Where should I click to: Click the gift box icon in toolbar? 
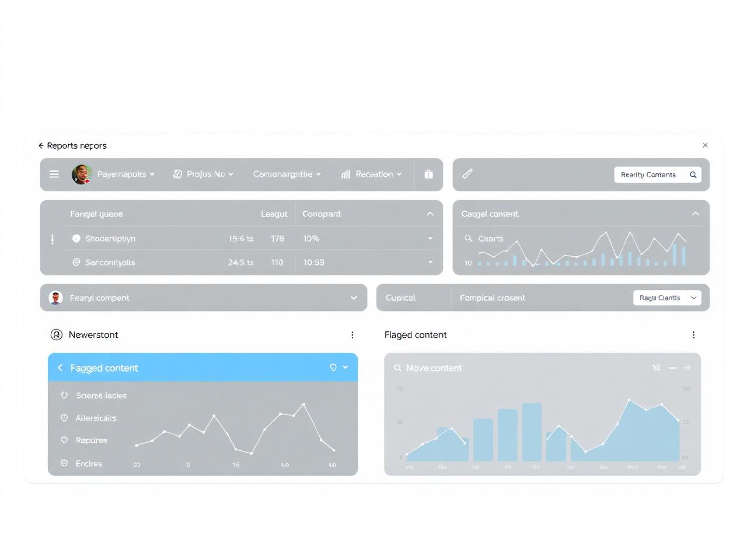(x=429, y=174)
